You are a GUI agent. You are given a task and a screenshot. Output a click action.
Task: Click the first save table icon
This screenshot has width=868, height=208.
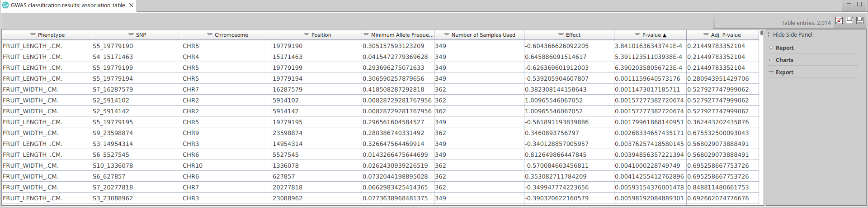[849, 20]
